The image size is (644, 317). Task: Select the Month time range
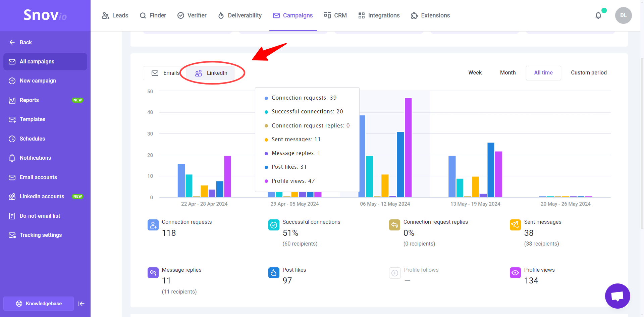pos(508,73)
